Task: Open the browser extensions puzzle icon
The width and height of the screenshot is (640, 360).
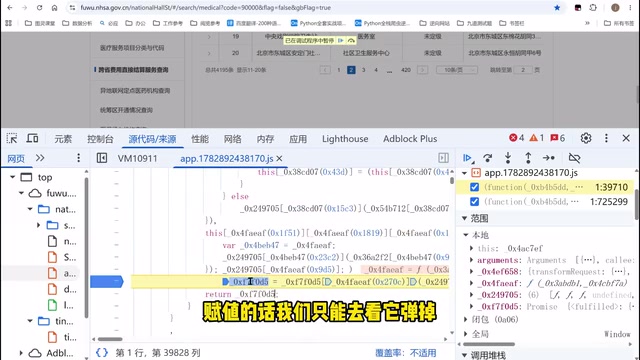Action: pyautogui.click(x=593, y=8)
